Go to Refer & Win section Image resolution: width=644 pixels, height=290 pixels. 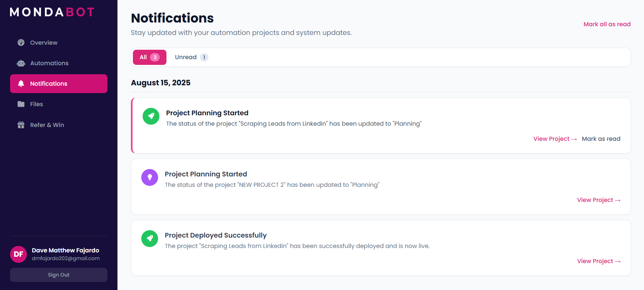click(x=47, y=125)
